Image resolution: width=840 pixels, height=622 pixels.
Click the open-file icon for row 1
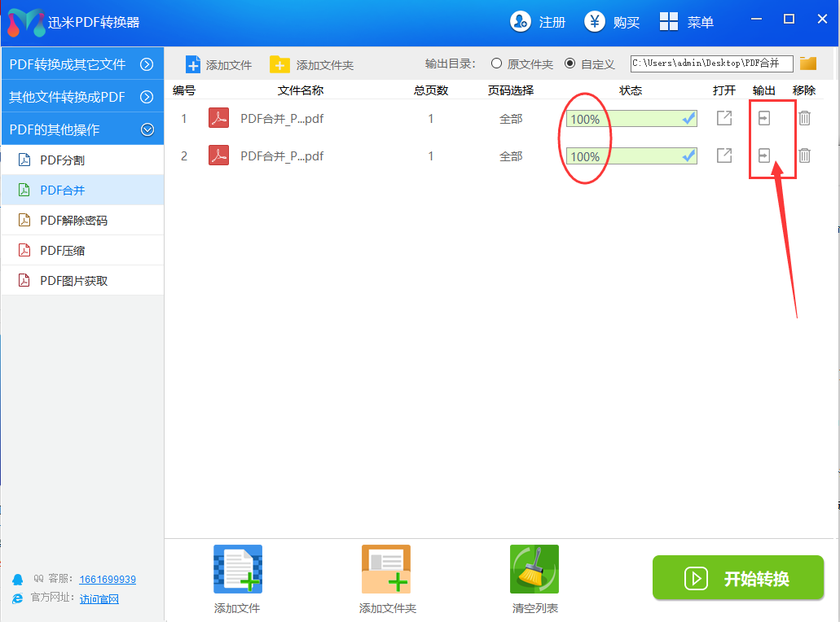tap(723, 118)
